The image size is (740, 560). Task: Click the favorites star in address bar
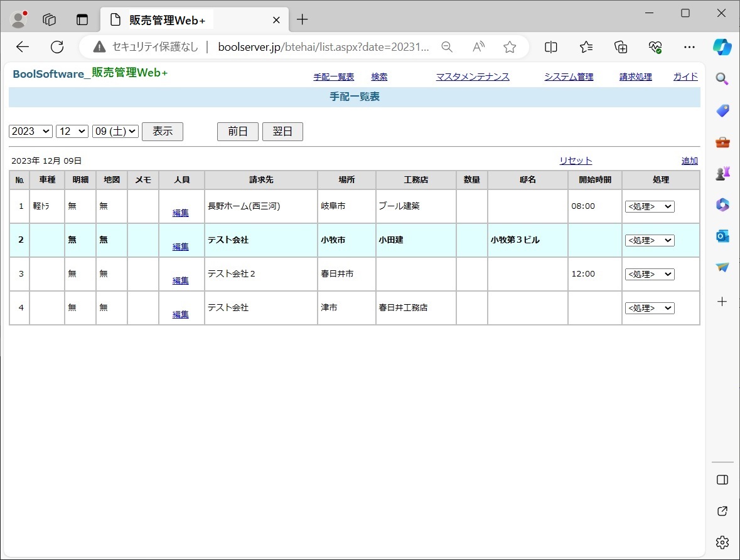pos(510,47)
